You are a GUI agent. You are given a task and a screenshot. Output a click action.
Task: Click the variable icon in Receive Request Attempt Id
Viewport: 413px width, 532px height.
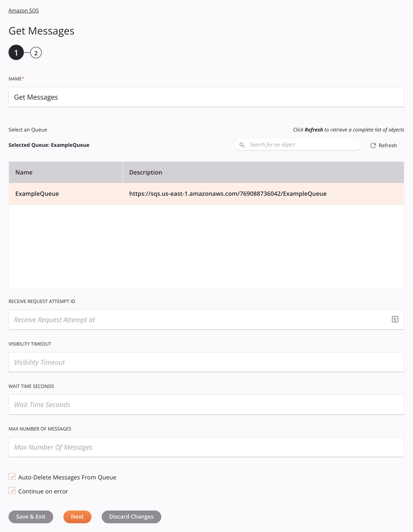click(x=395, y=319)
